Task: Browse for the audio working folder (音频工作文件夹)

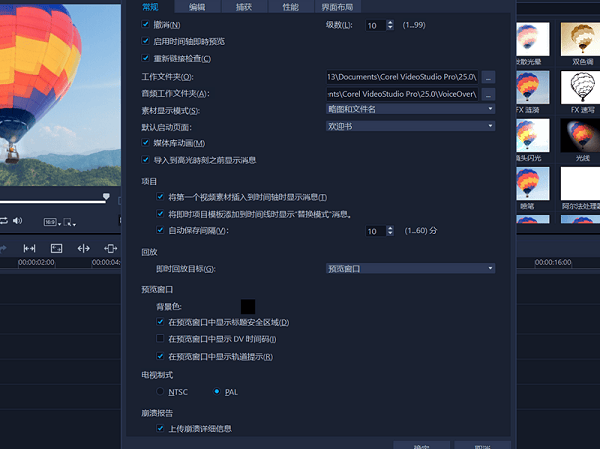Action: (488, 94)
